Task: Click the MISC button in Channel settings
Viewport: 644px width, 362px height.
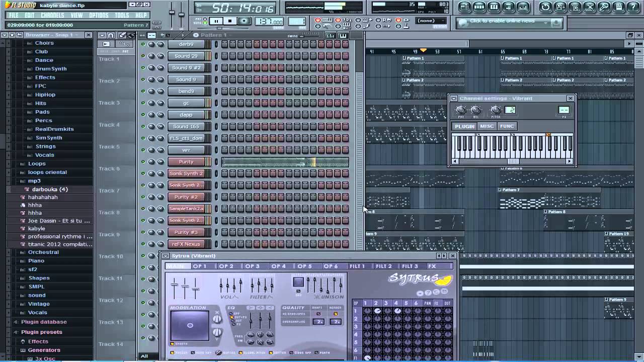Action: (x=487, y=126)
